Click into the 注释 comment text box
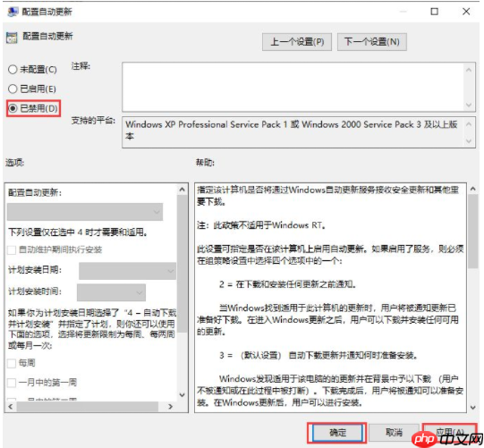This screenshot has width=484, height=448. coord(293,87)
